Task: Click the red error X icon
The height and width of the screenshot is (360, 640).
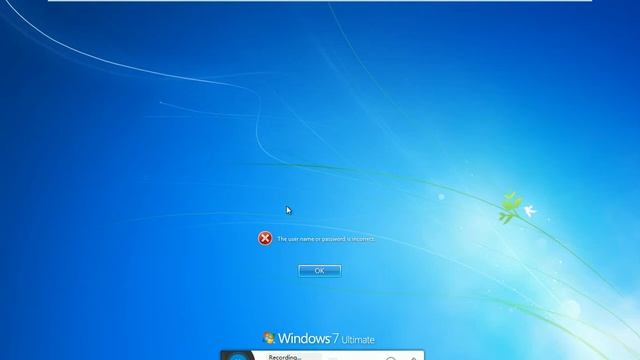Action: point(265,238)
